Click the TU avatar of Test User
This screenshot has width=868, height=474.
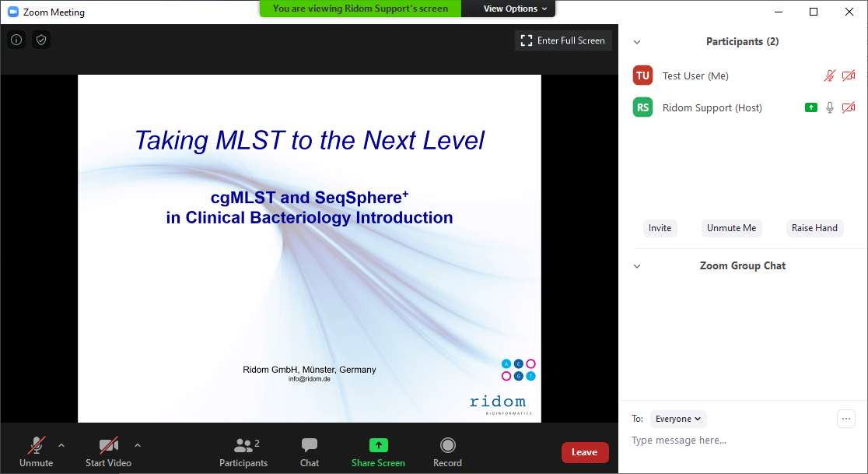(x=642, y=75)
